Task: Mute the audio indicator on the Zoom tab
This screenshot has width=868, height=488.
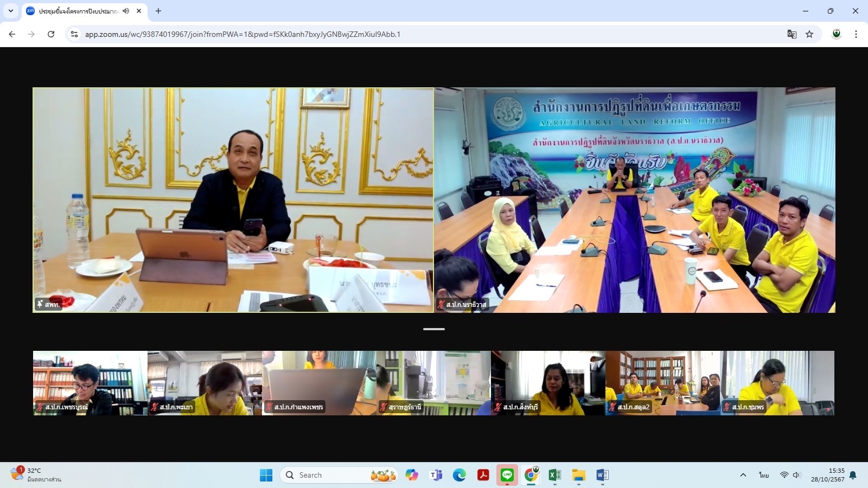Action: pos(126,11)
